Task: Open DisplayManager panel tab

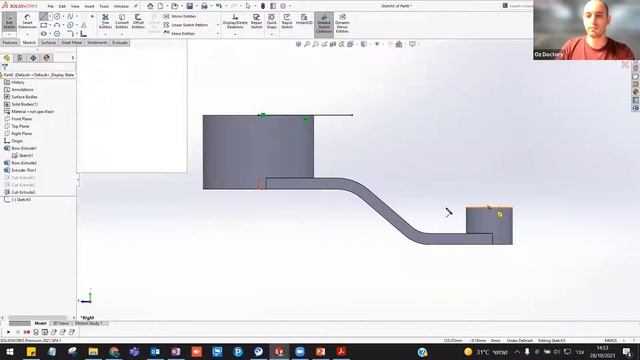Action: click(x=47, y=58)
